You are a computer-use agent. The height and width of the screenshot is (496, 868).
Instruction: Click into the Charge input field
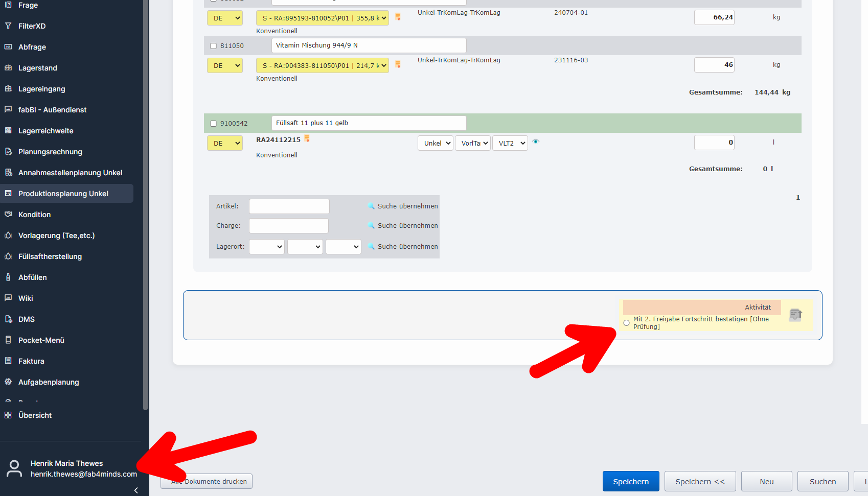point(288,226)
